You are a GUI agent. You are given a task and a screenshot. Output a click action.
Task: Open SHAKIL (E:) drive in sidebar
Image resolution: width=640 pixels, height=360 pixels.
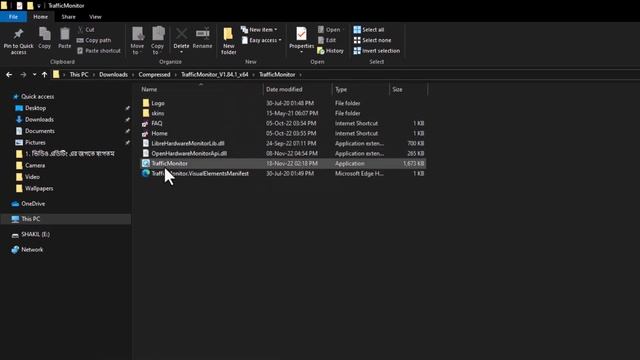[x=36, y=235]
